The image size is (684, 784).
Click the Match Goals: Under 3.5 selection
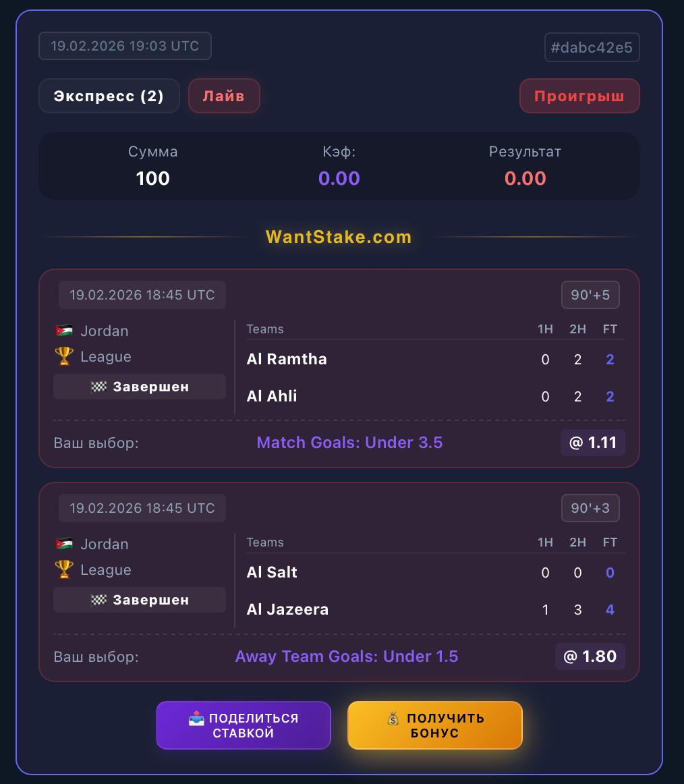click(349, 443)
